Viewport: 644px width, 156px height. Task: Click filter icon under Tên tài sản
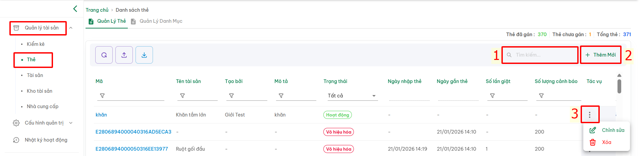pyautogui.click(x=182, y=96)
